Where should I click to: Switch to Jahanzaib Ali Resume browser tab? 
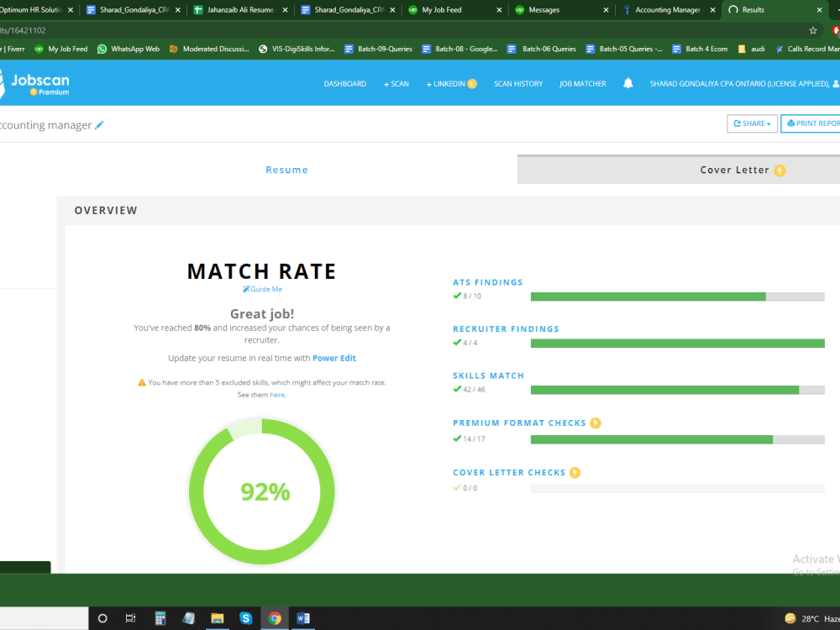tap(240, 9)
